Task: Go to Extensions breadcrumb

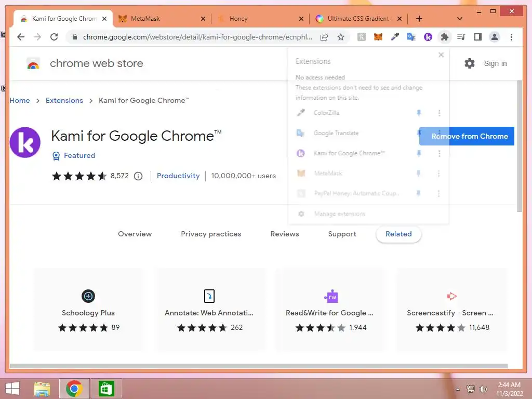Action: (x=64, y=100)
